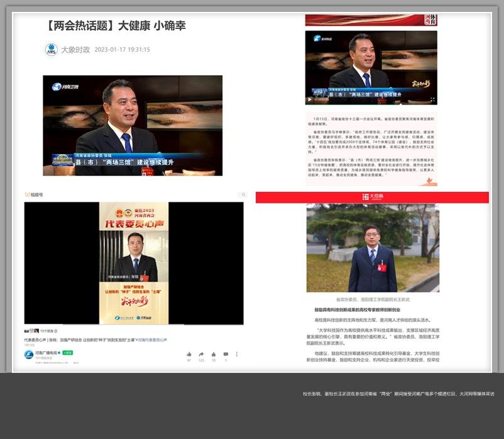Click the 两会热话题 article headline
The height and width of the screenshot is (439, 504).
(x=116, y=26)
